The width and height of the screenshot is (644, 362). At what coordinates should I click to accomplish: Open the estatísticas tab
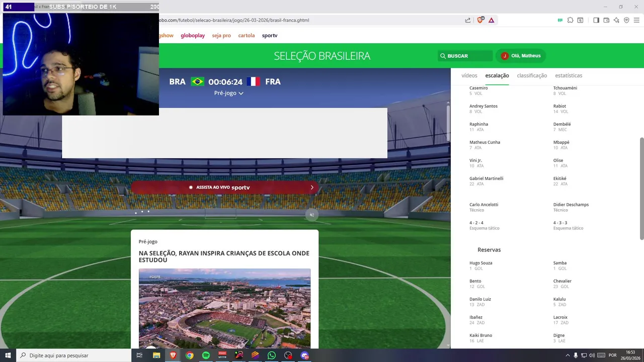(569, 75)
